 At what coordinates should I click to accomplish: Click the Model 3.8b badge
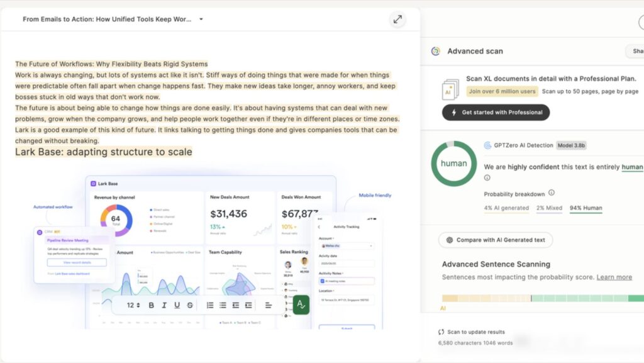[571, 145]
